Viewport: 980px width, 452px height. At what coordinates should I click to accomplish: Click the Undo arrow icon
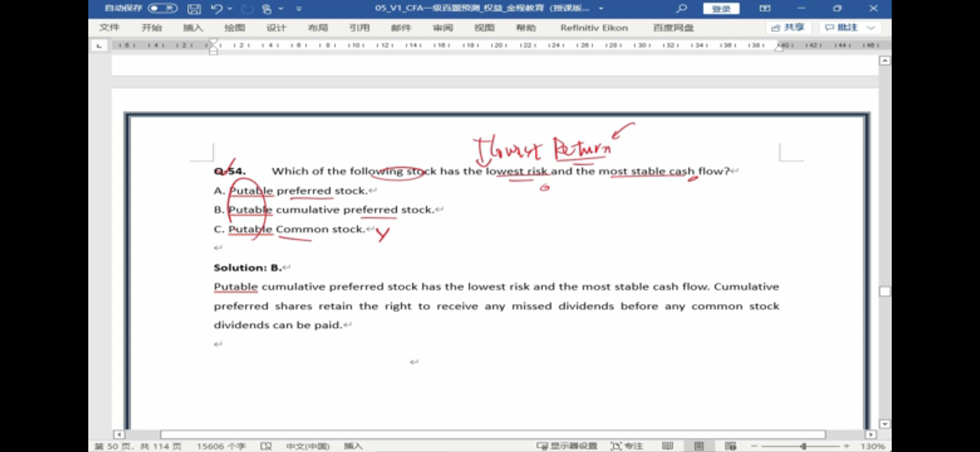[216, 9]
